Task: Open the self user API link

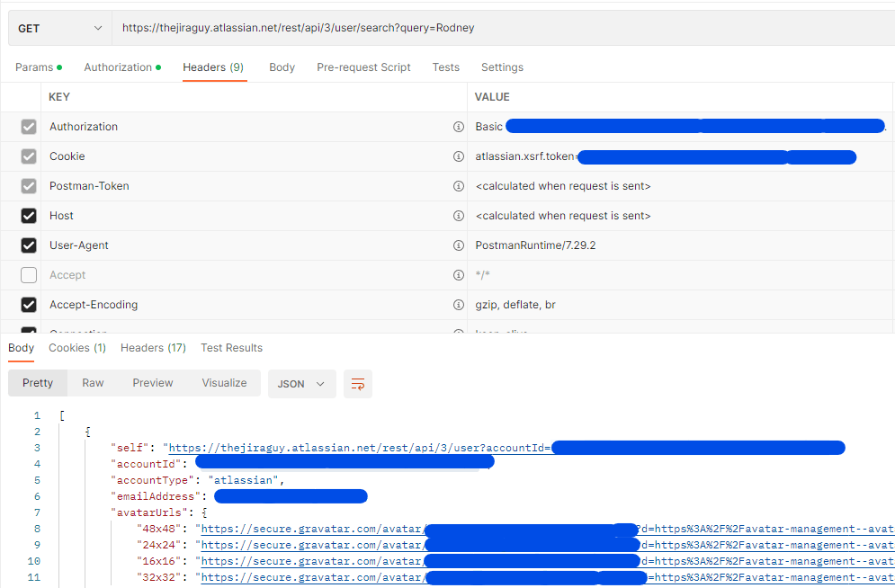Action: tap(360, 448)
